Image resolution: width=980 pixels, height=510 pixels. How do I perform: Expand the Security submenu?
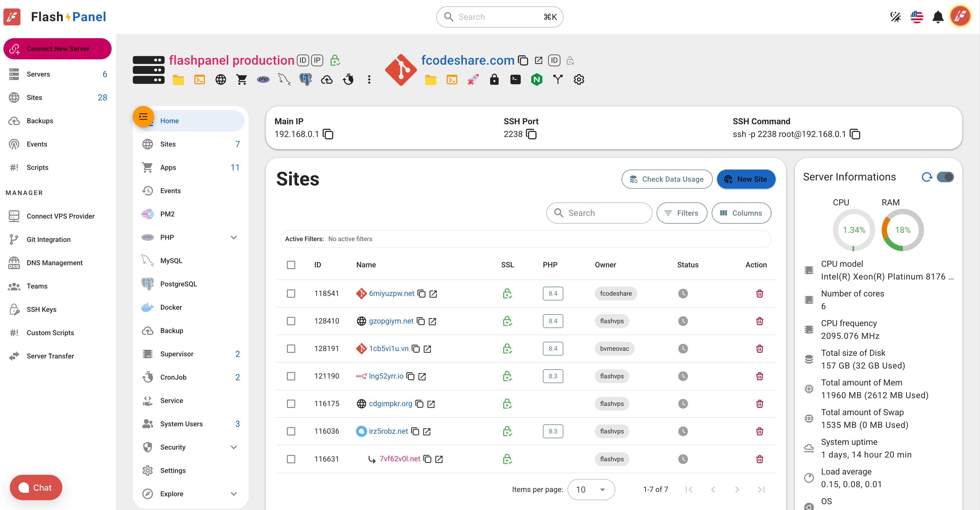click(234, 447)
